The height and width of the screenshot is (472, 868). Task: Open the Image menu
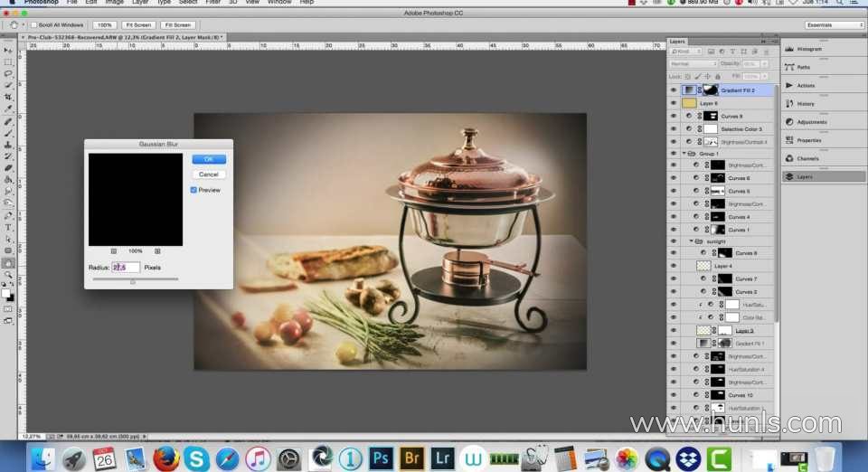pos(114,3)
